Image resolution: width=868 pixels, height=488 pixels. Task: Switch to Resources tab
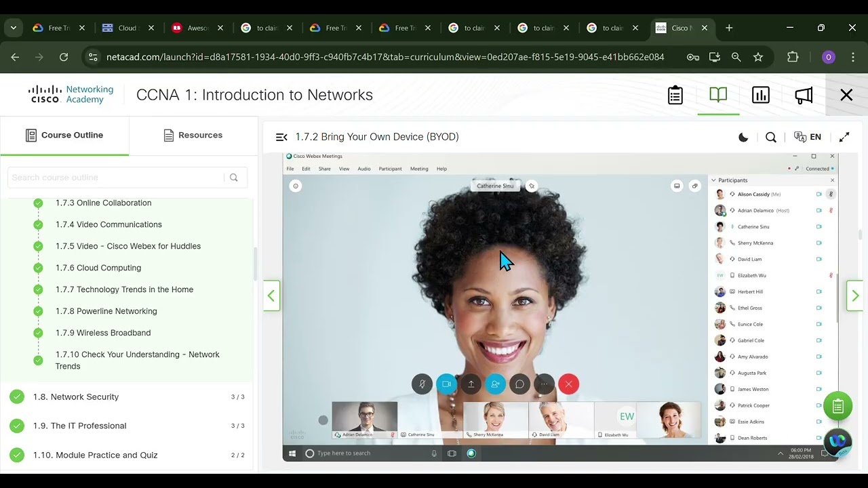[193, 136]
